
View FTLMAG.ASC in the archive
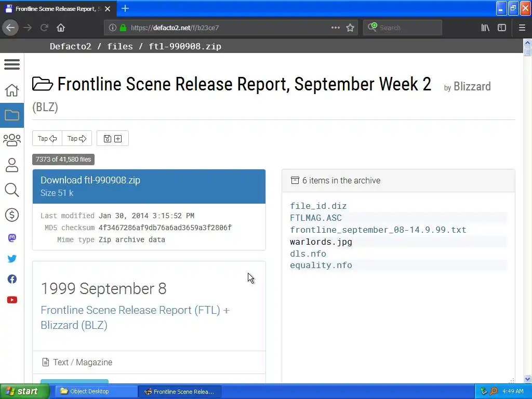coord(316,218)
